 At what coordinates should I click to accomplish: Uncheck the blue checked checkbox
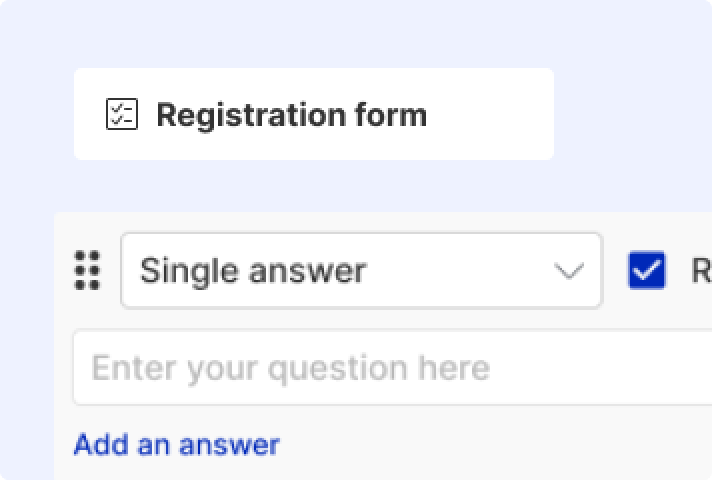click(647, 270)
